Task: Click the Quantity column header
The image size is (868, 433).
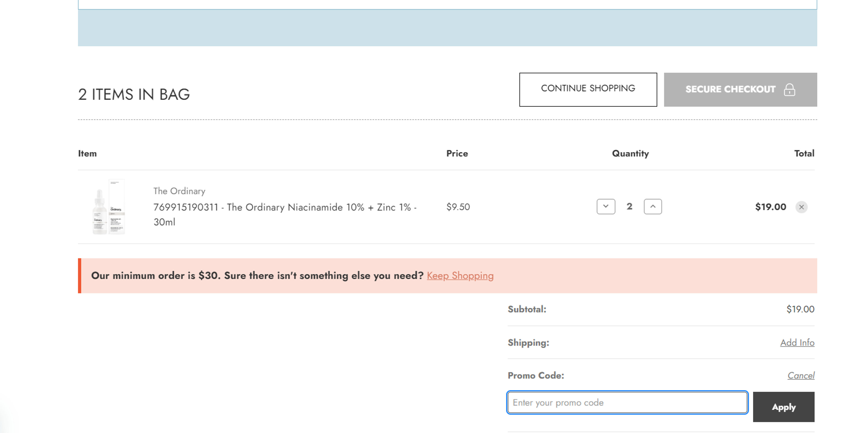Action: point(630,154)
